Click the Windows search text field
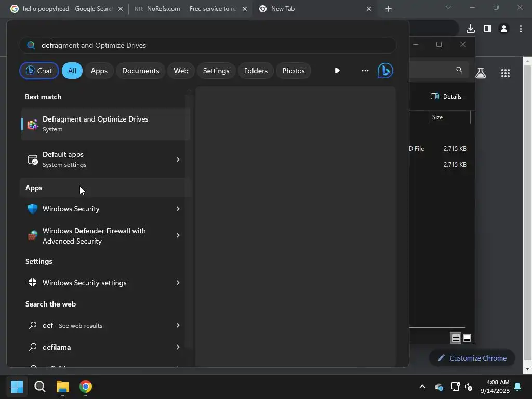532x399 pixels. pos(208,45)
